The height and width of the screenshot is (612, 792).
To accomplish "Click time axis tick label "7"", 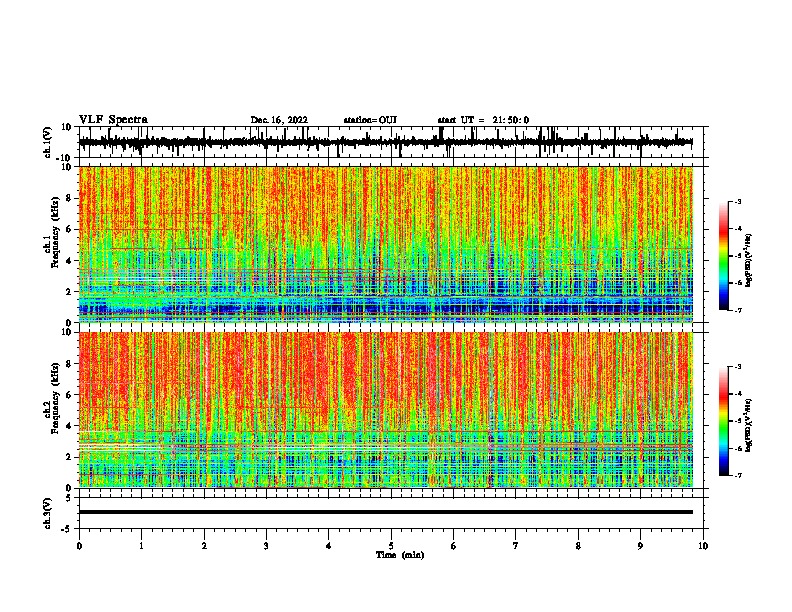I will coord(516,546).
